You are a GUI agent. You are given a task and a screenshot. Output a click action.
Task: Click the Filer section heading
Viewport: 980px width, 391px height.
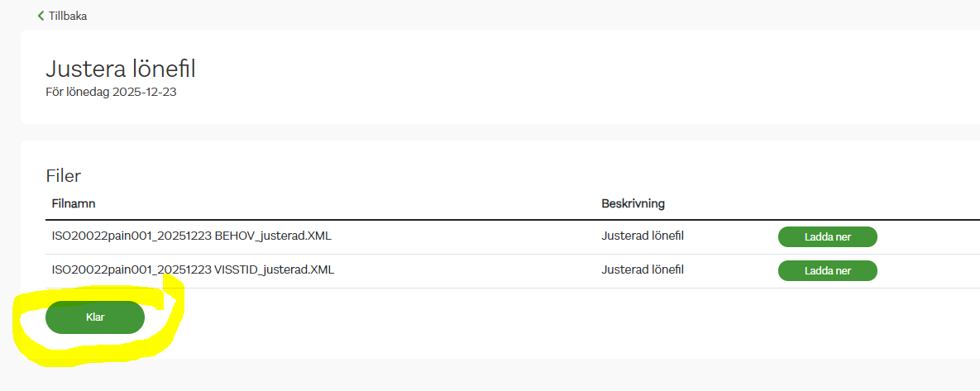coord(63,175)
